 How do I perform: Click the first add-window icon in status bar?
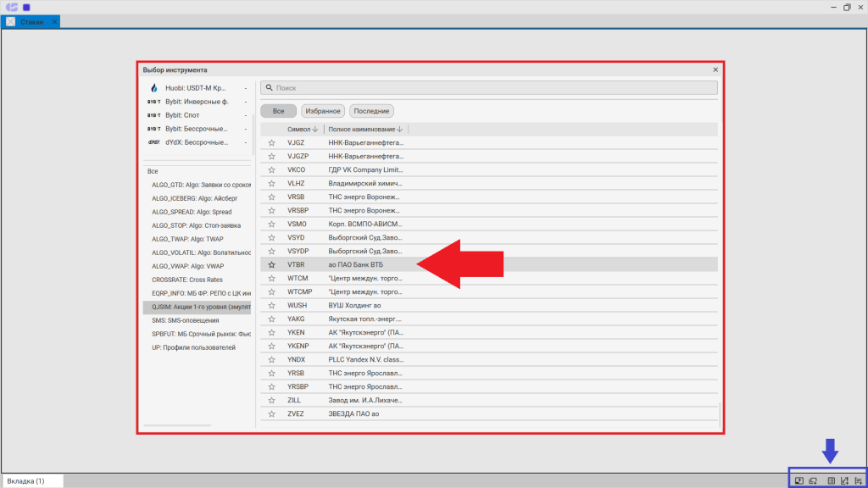click(798, 480)
